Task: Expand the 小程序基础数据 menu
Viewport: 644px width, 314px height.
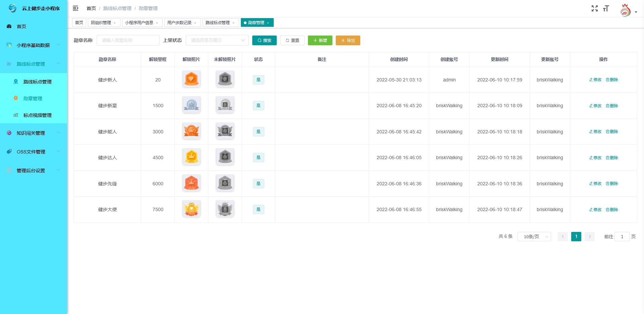Action: [x=33, y=45]
